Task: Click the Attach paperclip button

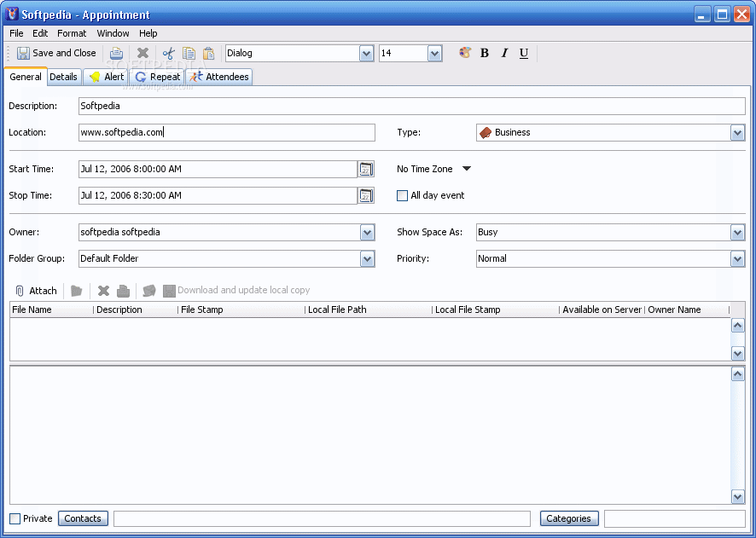Action: click(x=36, y=291)
